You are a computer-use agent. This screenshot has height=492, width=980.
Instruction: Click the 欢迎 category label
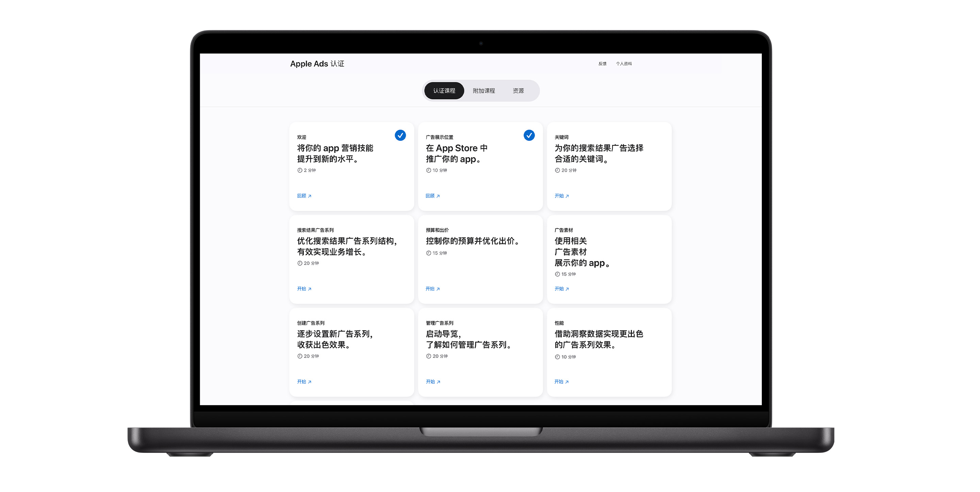click(301, 137)
